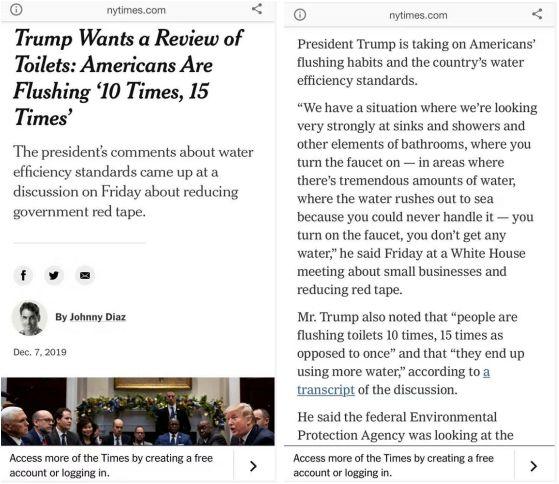The width and height of the screenshot is (559, 484).
Task: Tap nytimes.com URL in right address bar
Action: coord(418,15)
